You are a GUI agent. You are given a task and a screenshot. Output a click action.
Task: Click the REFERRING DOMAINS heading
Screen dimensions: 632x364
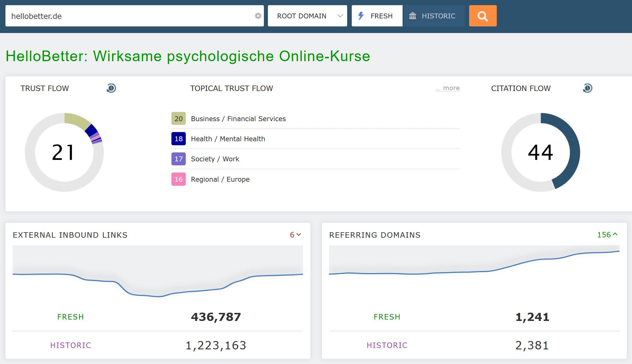point(375,235)
